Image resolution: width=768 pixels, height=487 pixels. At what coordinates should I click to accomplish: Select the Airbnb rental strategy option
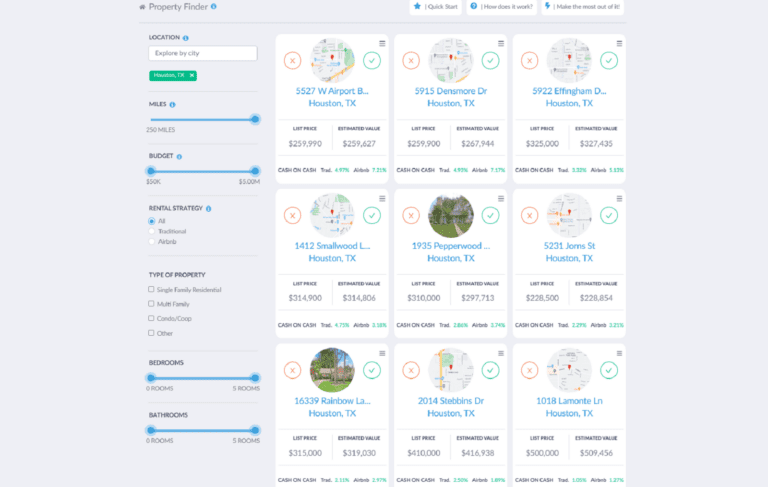point(151,242)
